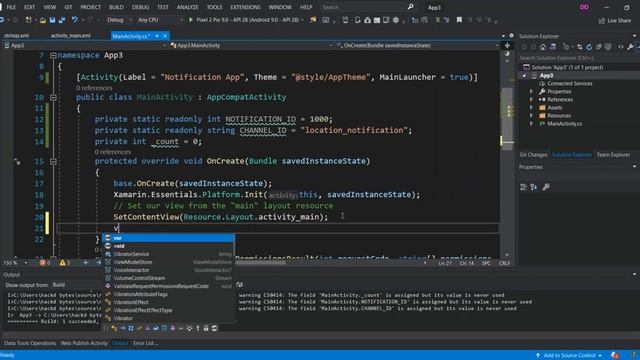This screenshot has height=360, width=640.
Task: Expand the Properties tree node
Action: tap(531, 92)
